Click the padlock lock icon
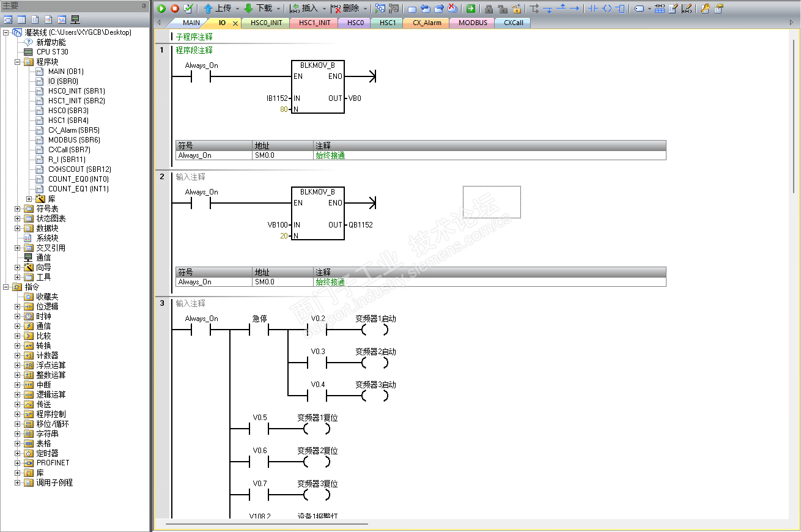This screenshot has height=532, width=801. click(x=489, y=9)
